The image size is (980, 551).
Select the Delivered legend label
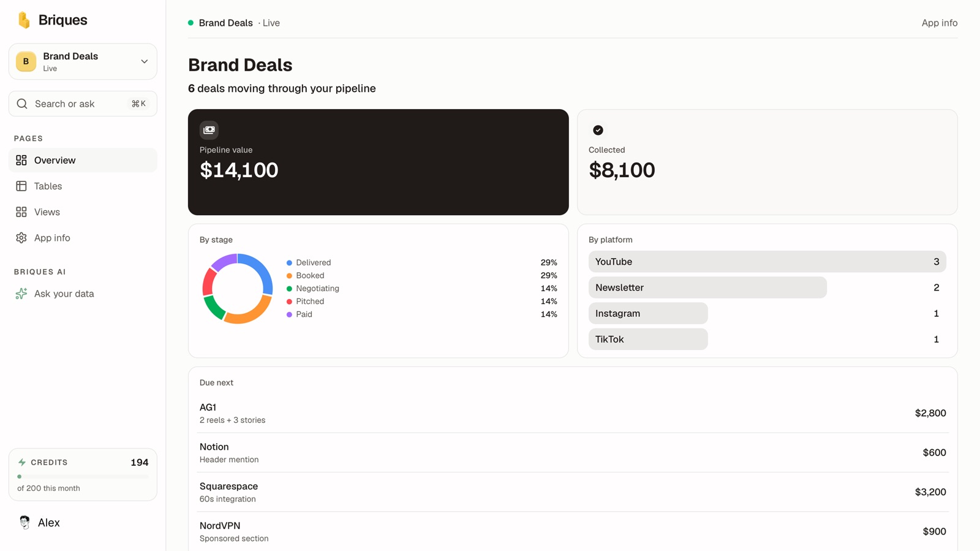[314, 262]
